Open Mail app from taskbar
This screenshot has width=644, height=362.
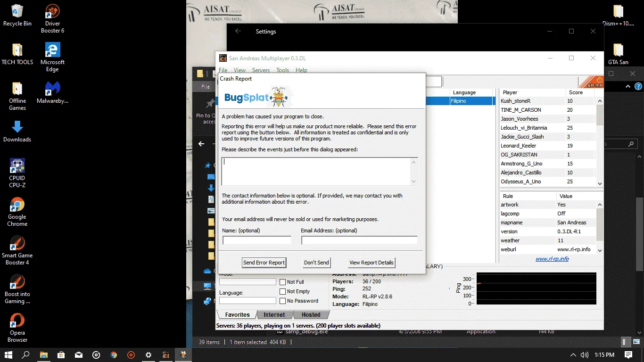point(78,355)
